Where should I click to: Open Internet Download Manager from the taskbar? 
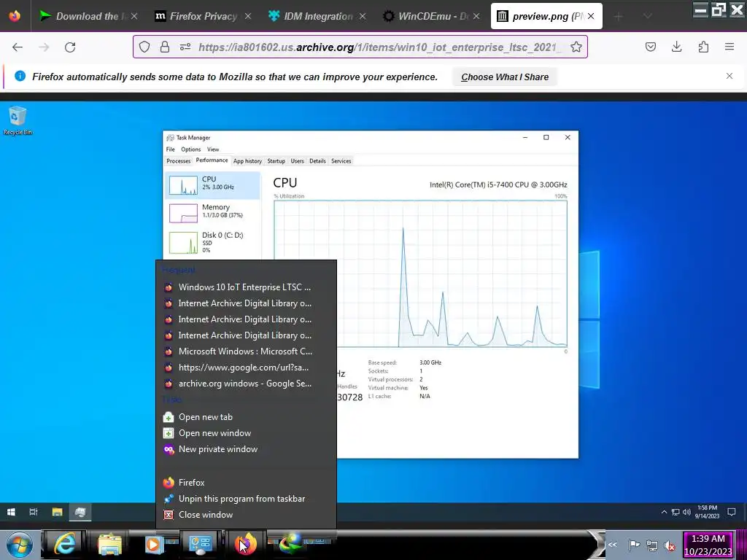pyautogui.click(x=291, y=544)
